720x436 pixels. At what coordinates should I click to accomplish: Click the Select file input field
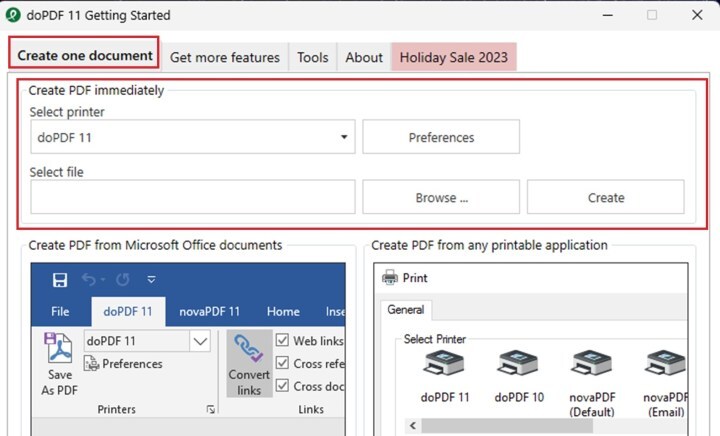193,197
